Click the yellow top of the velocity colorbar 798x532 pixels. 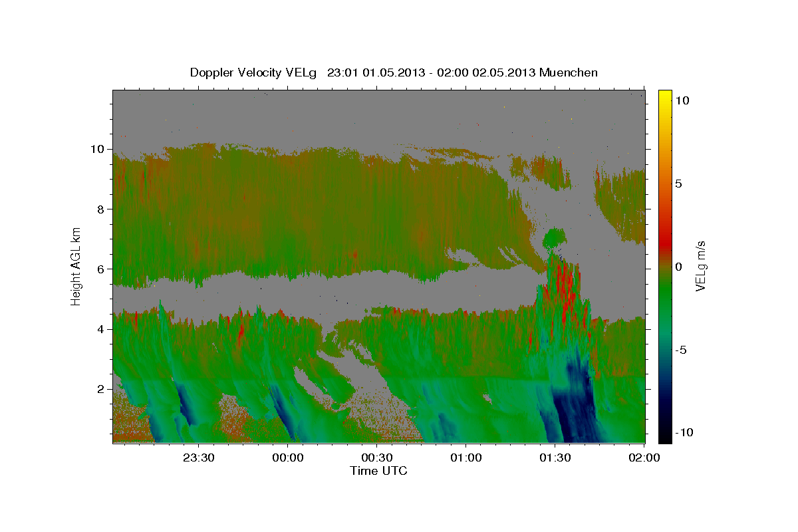664,96
